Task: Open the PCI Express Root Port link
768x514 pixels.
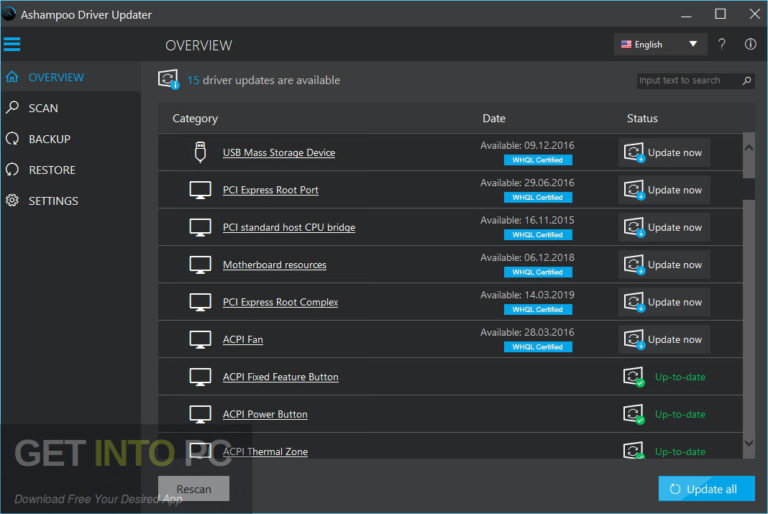Action: pyautogui.click(x=270, y=190)
